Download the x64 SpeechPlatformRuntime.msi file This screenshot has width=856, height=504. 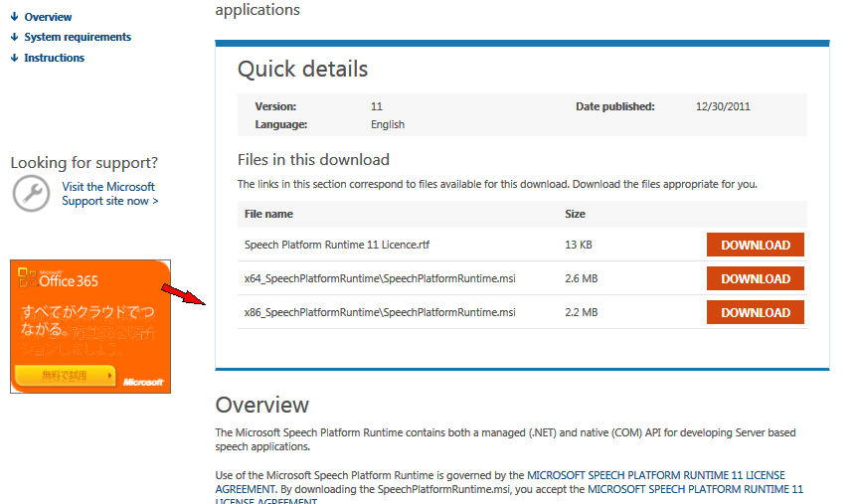tap(755, 279)
